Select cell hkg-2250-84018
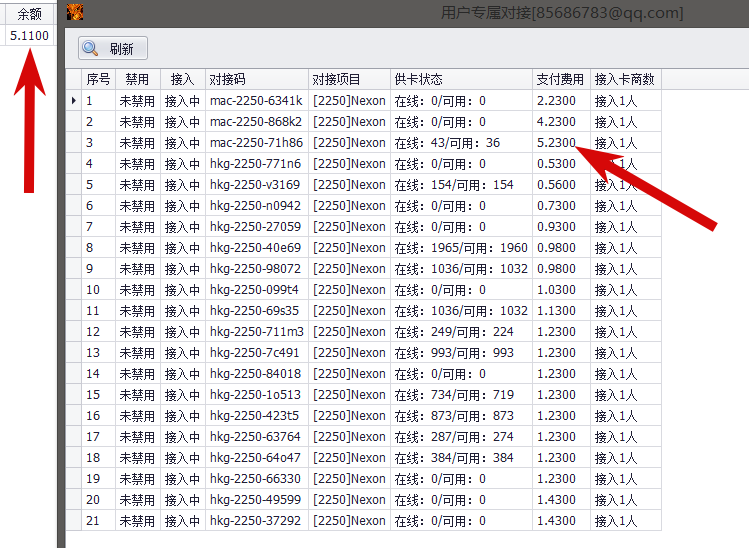749x548 pixels. pyautogui.click(x=257, y=374)
